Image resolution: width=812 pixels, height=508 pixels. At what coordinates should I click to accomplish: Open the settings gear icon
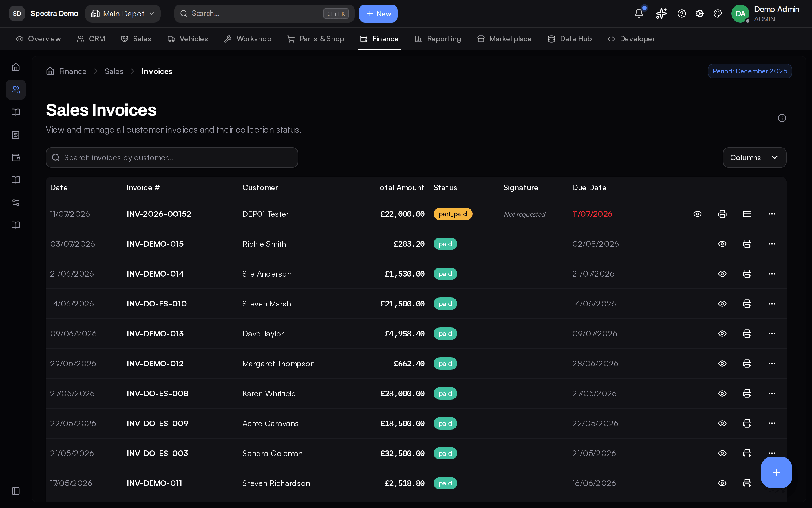(700, 14)
